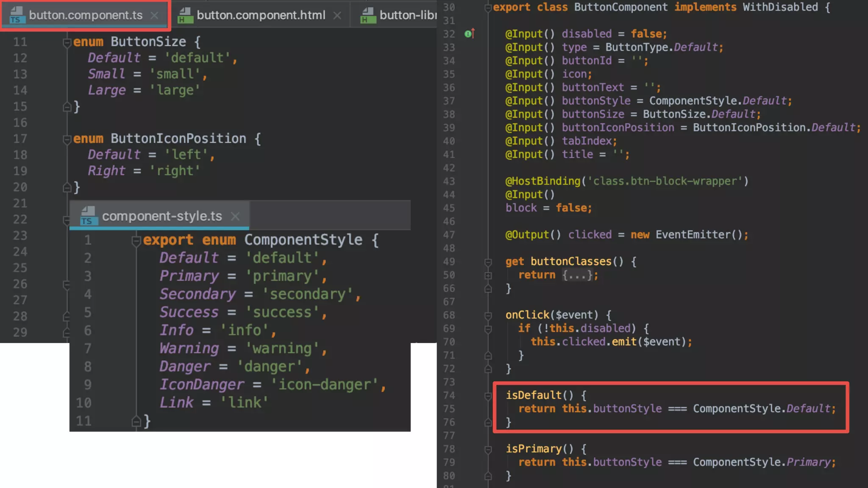Expand the folded return block on line 50

(488, 275)
